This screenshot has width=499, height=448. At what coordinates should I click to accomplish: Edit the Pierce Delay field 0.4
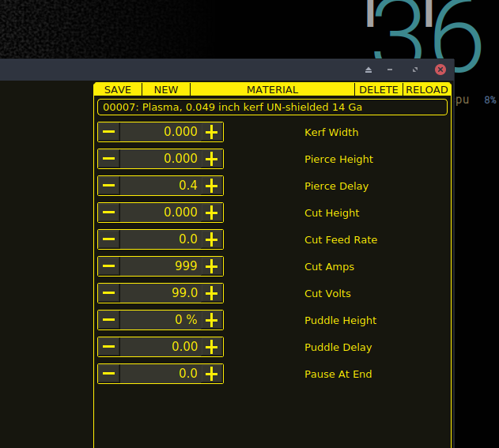[161, 186]
